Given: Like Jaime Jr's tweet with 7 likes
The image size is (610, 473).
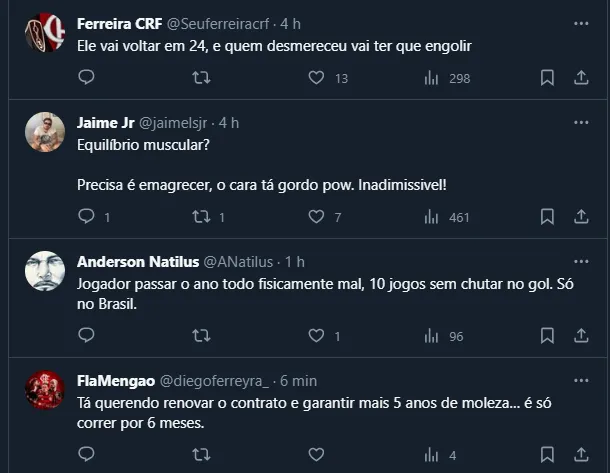Looking at the screenshot, I should tap(317, 216).
